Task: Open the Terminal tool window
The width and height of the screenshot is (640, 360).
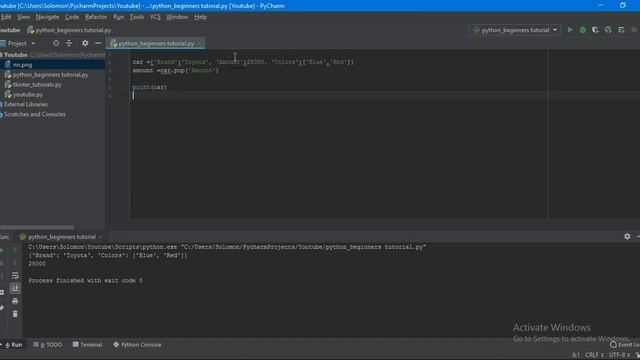Action: click(87, 345)
